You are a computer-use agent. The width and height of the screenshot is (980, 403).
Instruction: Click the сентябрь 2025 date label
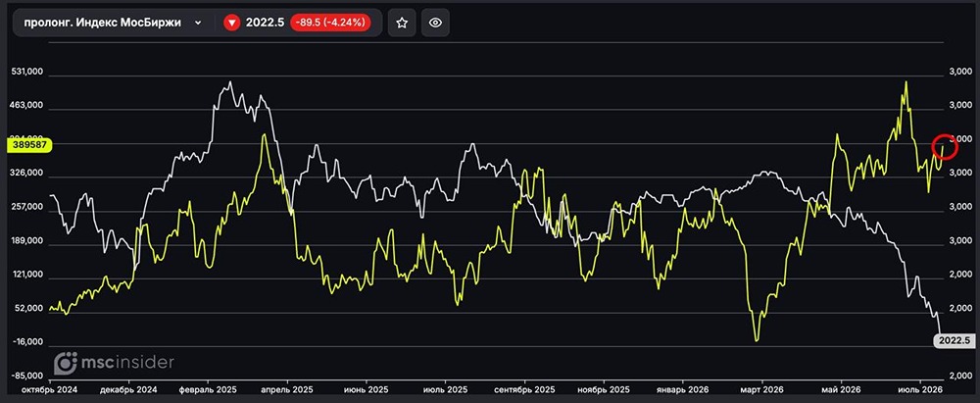[x=524, y=389]
